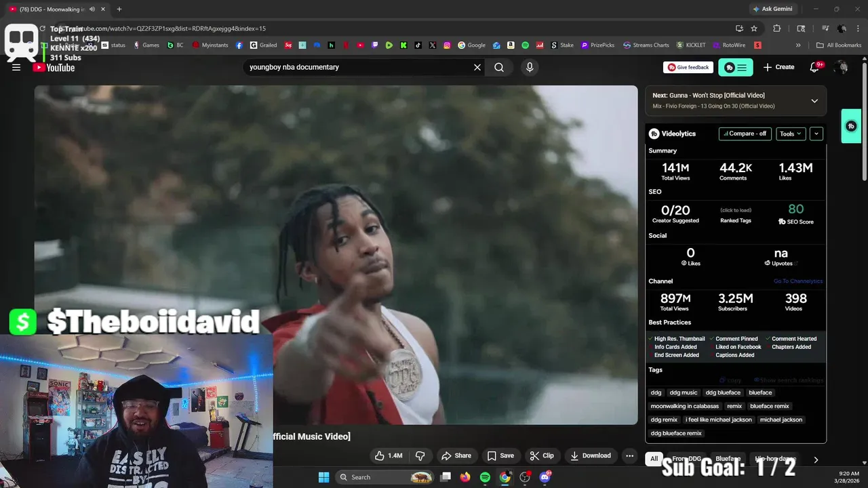Open a new Chrome tab
This screenshot has width=868, height=488.
tap(119, 9)
